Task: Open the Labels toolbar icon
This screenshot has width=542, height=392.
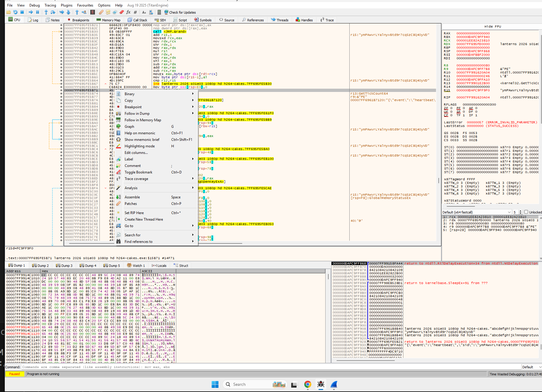Action: (x=115, y=12)
